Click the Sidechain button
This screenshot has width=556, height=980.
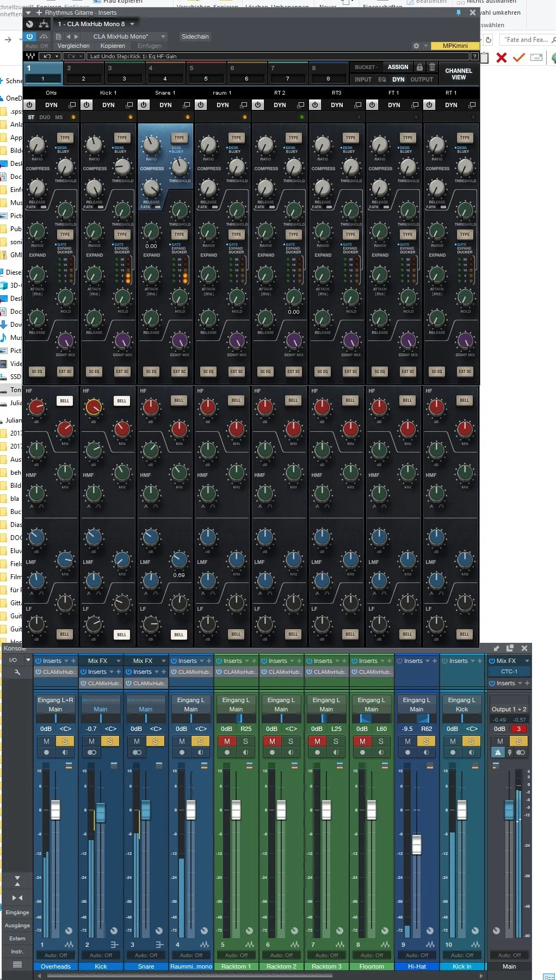pos(195,36)
